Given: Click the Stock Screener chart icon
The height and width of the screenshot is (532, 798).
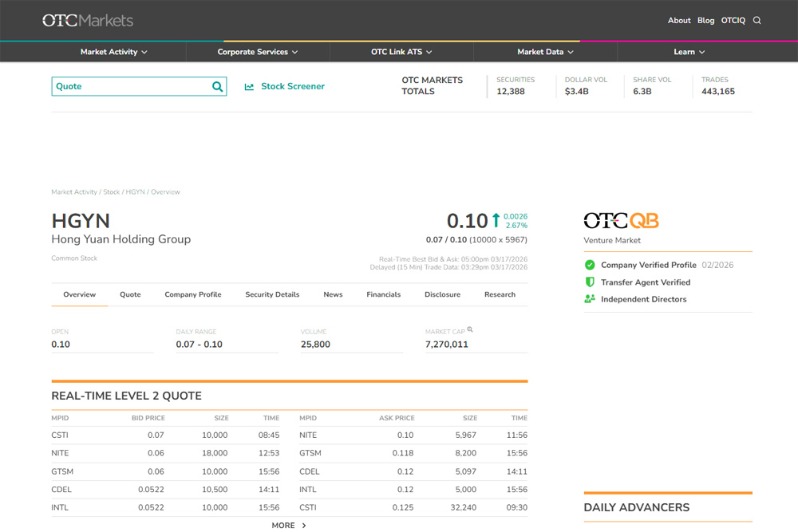Looking at the screenshot, I should [x=249, y=87].
